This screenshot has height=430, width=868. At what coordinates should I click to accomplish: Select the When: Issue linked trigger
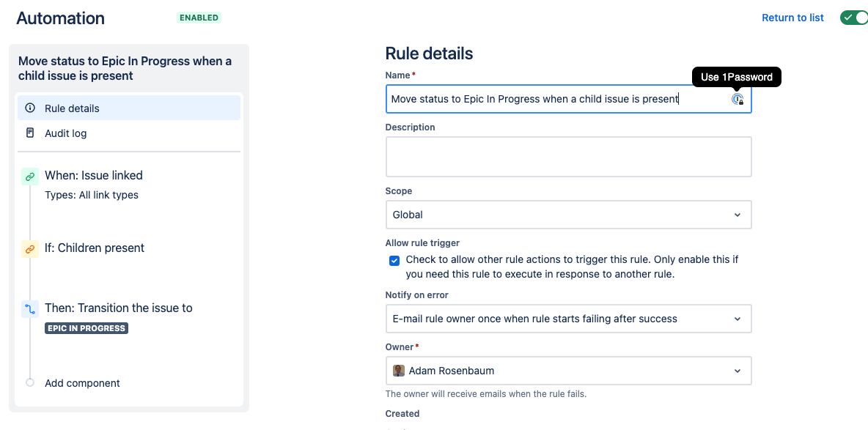[x=94, y=175]
